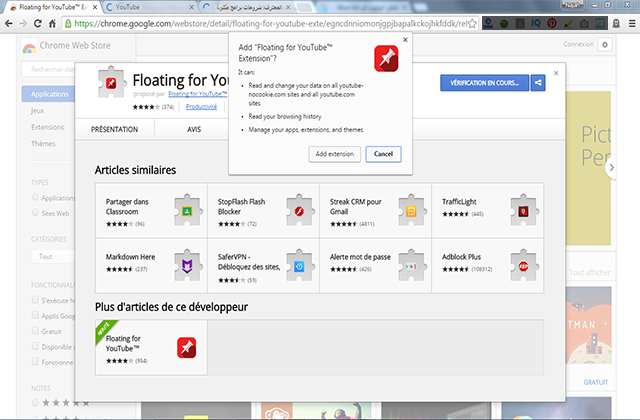Open the Floating for YouTube developer link
Viewport: 640px width, 420px height.
(198, 94)
